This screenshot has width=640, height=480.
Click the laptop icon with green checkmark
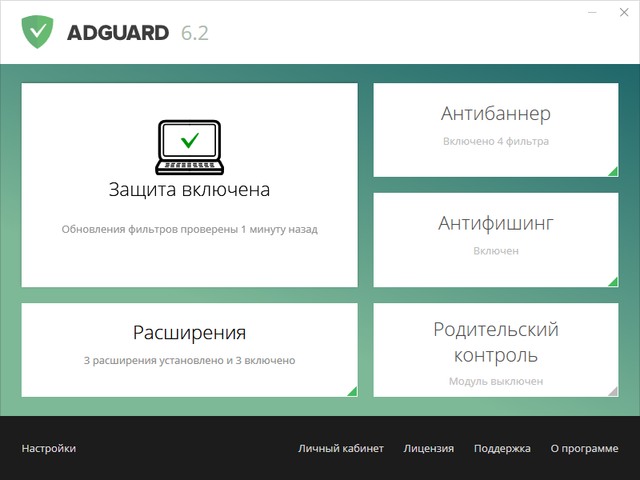click(189, 147)
